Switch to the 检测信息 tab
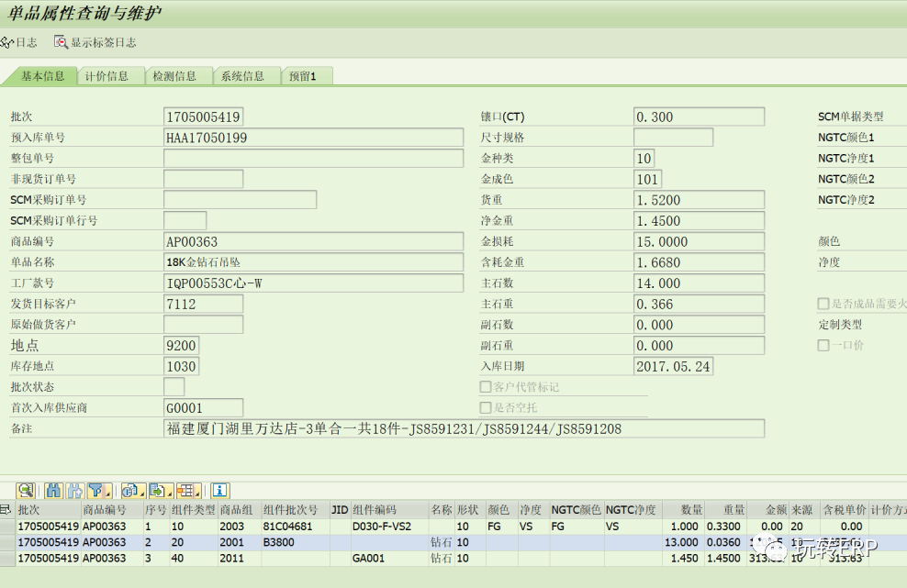Screen dimensions: 907x588 (177, 76)
